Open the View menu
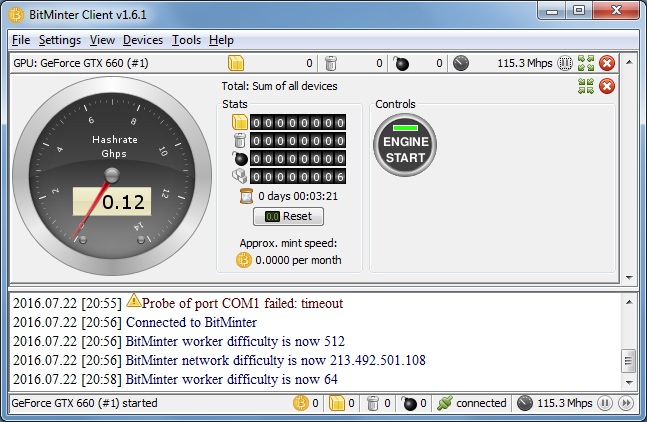The width and height of the screenshot is (647, 422). (102, 40)
